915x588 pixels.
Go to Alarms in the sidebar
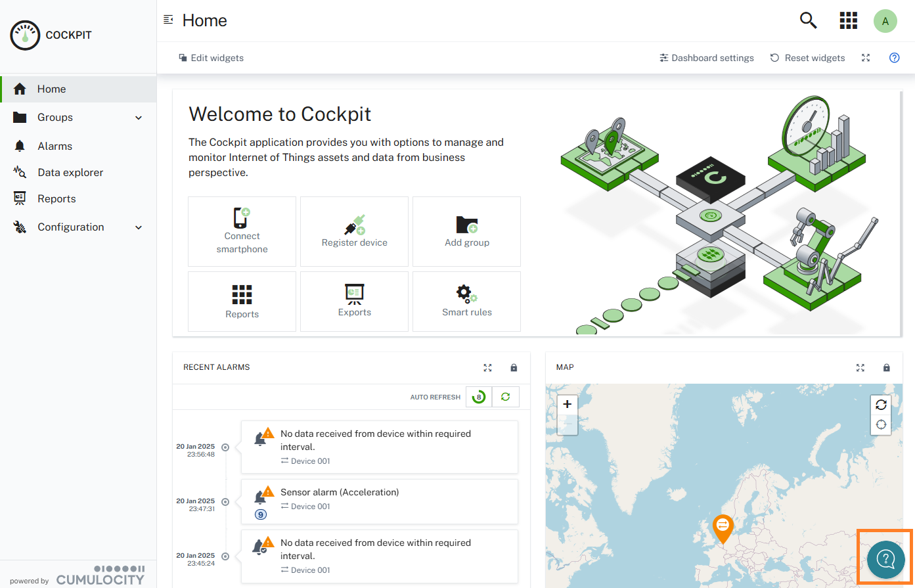click(55, 146)
